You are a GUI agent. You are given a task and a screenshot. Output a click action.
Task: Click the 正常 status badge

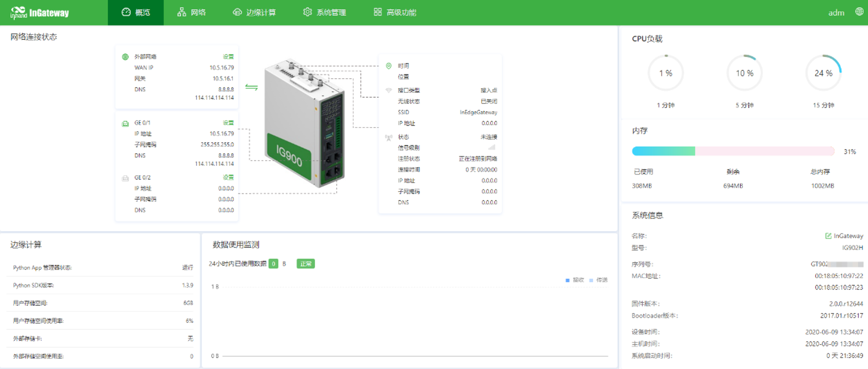(305, 264)
